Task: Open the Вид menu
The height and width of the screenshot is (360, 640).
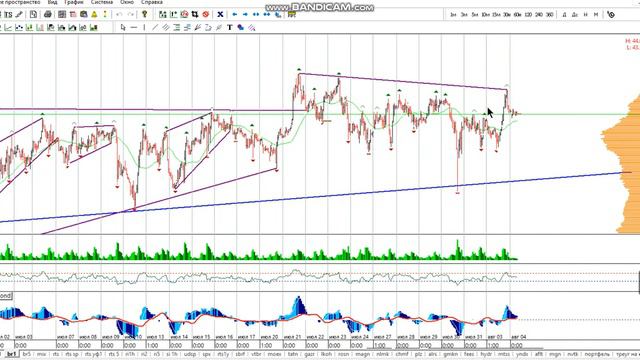Action: 52,2
